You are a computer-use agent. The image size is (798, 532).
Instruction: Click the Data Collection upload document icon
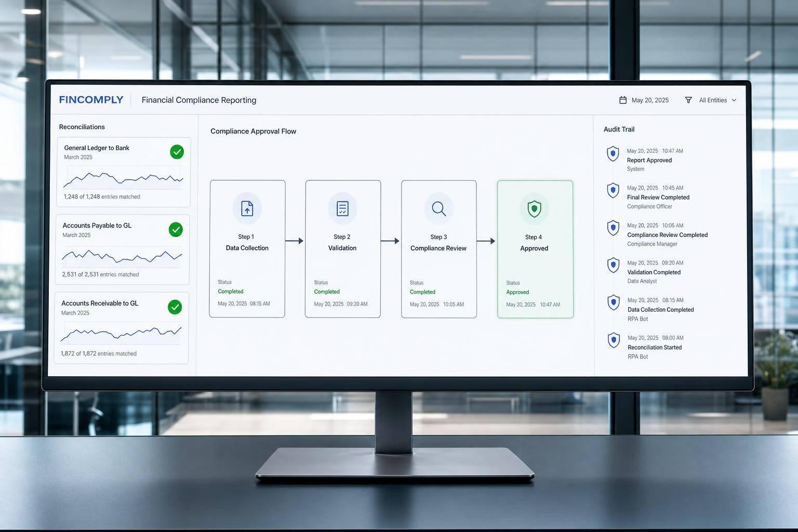click(247, 208)
